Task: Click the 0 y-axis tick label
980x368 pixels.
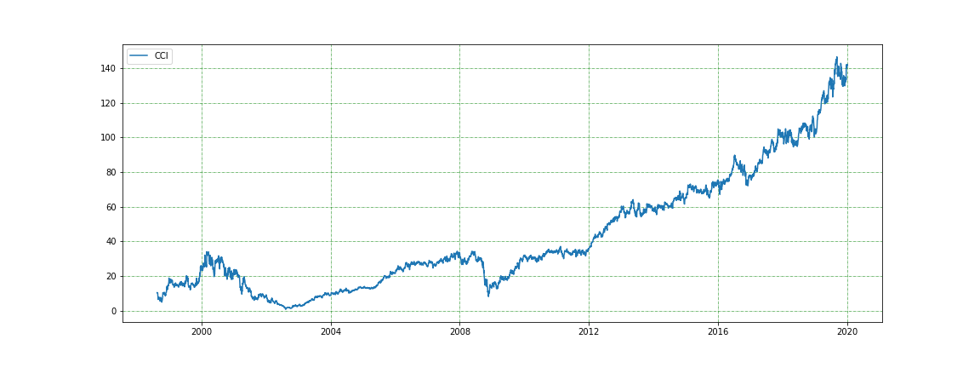Action: (114, 311)
